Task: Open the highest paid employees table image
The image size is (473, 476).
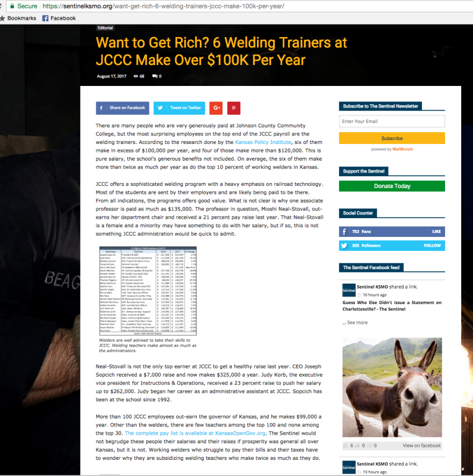Action: [148, 291]
